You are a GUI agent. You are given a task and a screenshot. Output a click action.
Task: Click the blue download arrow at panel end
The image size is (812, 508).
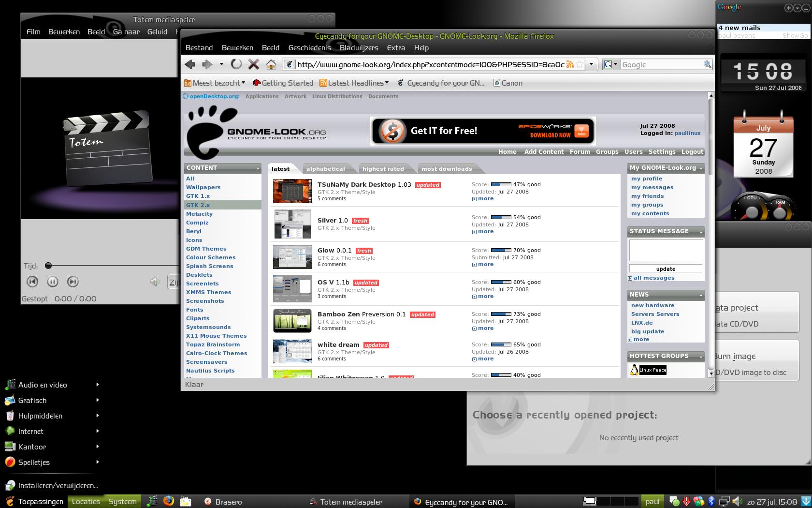(806, 501)
